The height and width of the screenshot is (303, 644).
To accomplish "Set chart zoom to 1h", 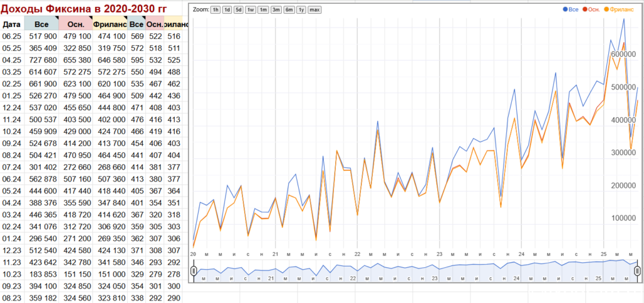I will pos(216,9).
